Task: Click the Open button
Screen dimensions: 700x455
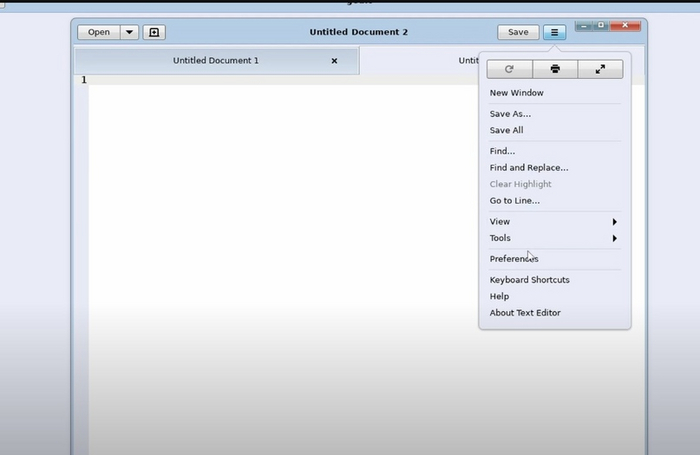Action: (x=99, y=32)
